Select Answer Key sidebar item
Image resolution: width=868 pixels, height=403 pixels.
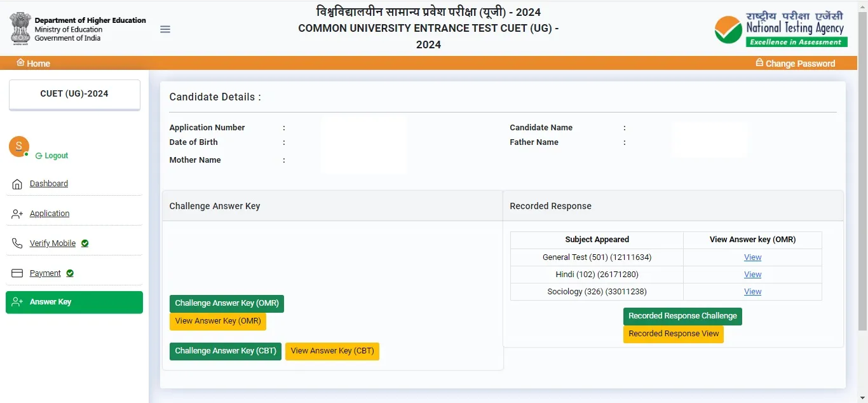tap(74, 302)
